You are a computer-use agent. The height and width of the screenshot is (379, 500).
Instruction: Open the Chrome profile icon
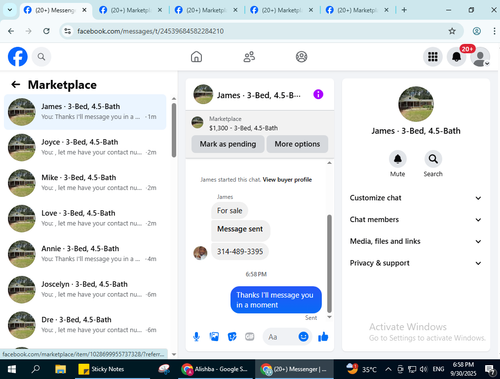pyautogui.click(x=477, y=31)
